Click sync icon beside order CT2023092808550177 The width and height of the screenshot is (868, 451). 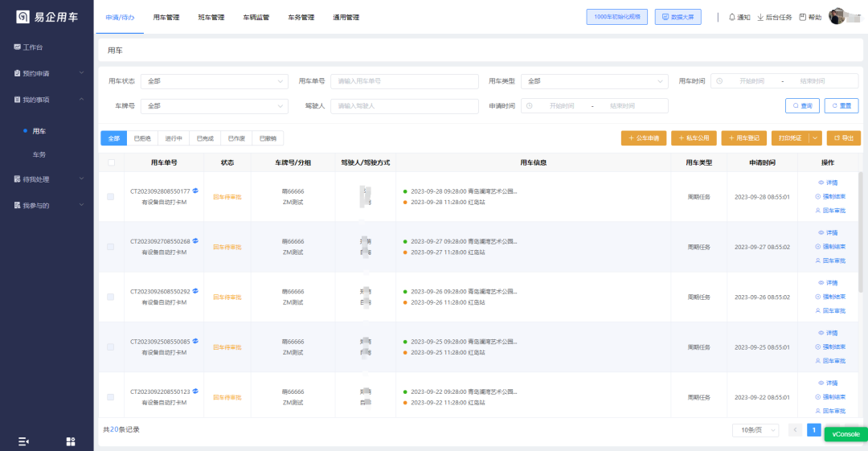click(x=195, y=191)
